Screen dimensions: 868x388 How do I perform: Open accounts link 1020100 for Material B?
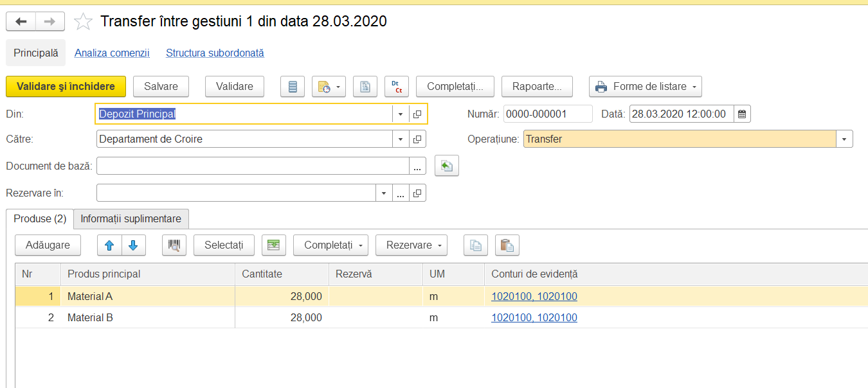(534, 317)
